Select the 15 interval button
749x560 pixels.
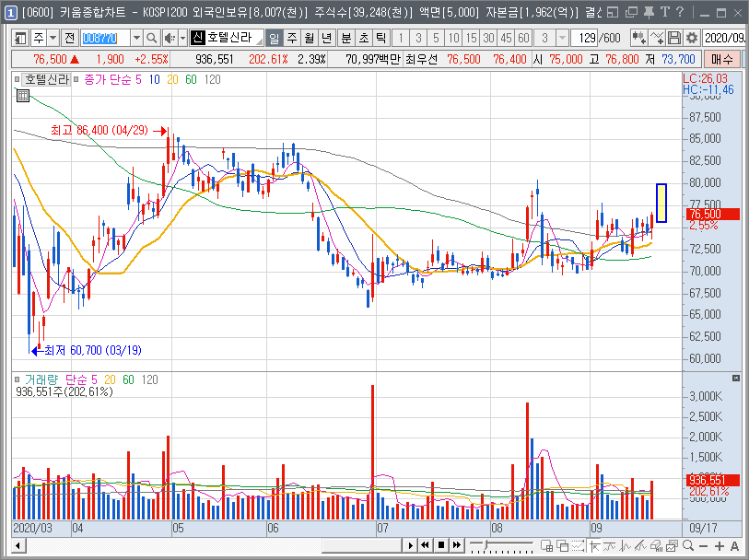pos(471,37)
